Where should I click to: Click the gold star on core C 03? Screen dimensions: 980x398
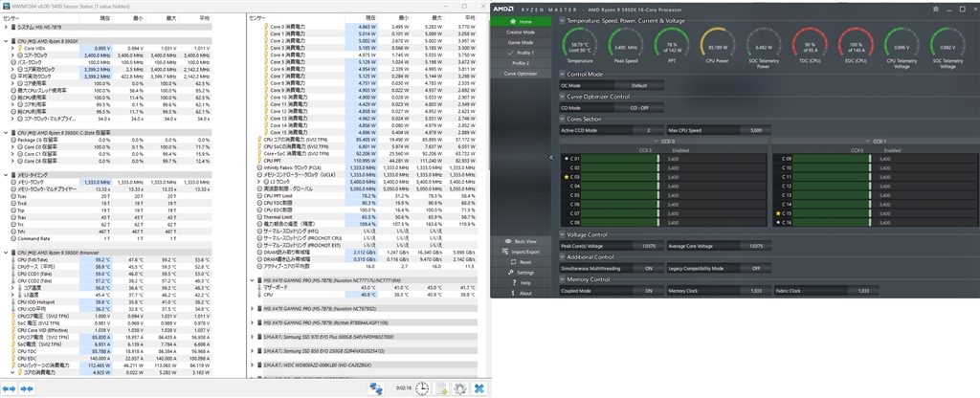click(567, 177)
